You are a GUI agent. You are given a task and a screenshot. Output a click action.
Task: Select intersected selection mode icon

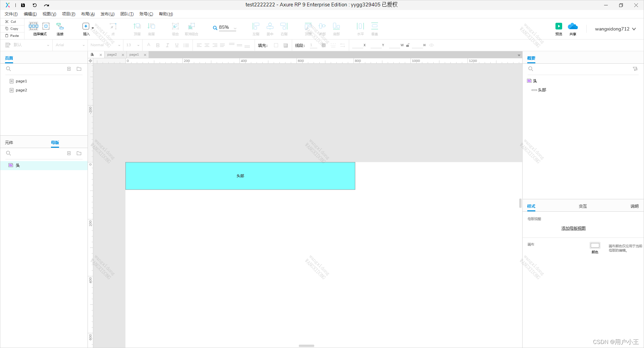pyautogui.click(x=33, y=26)
